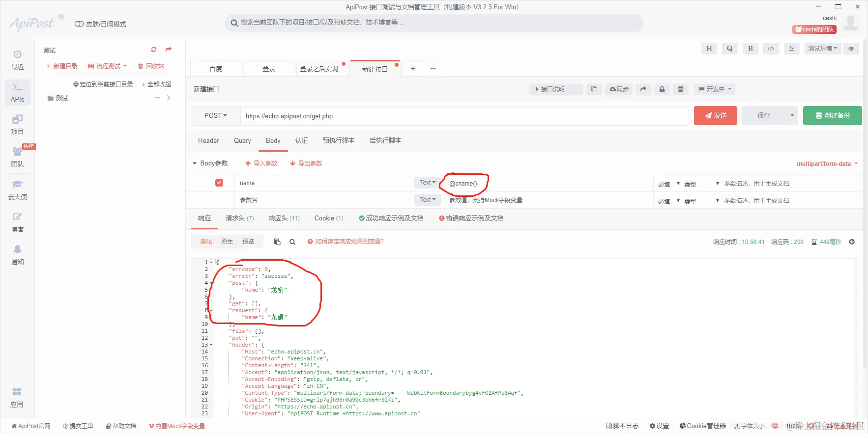Open the database stack icon in interface toolbar
Viewport: 868px width, 434px height.
click(x=681, y=89)
